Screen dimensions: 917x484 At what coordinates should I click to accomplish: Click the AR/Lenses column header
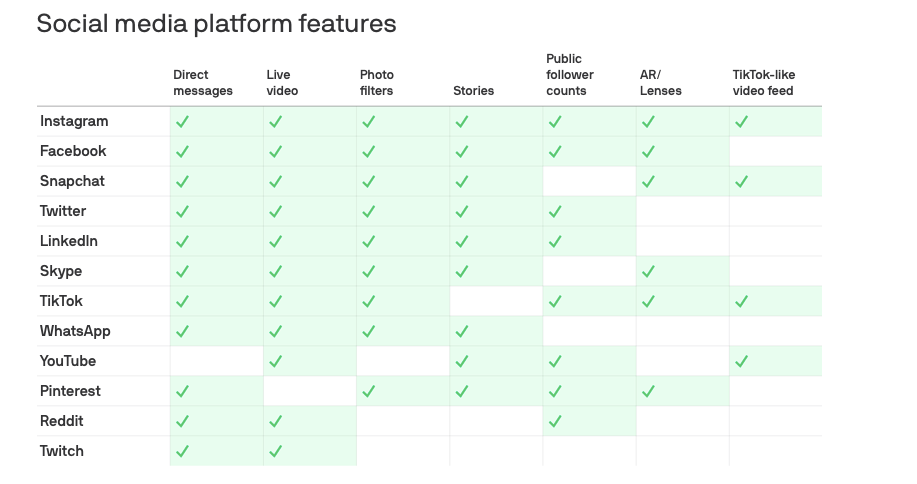660,83
